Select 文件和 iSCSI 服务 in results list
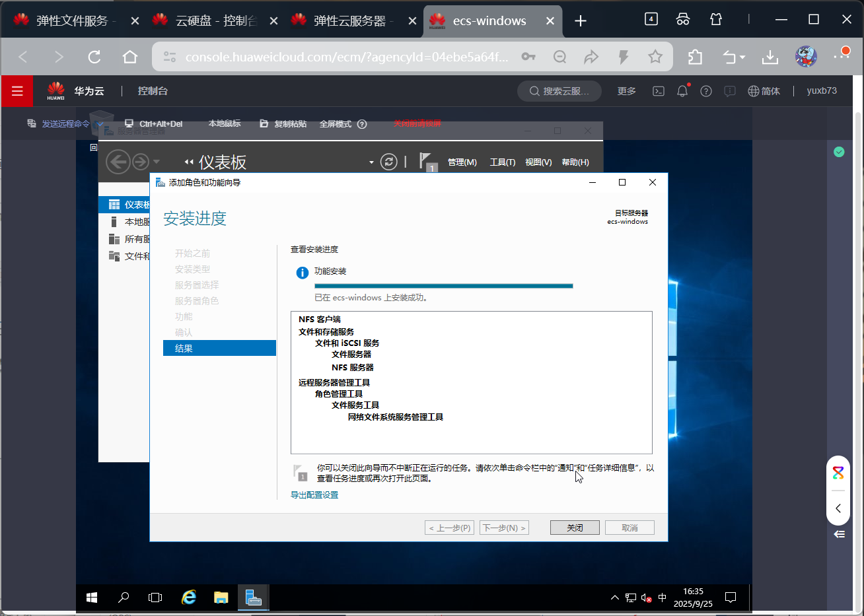 coord(347,343)
